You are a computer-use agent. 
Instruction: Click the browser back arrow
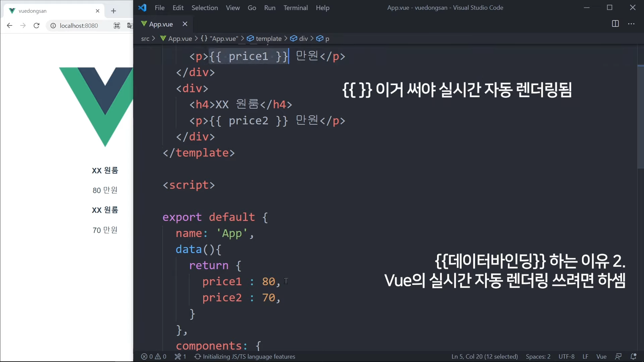pos(9,25)
